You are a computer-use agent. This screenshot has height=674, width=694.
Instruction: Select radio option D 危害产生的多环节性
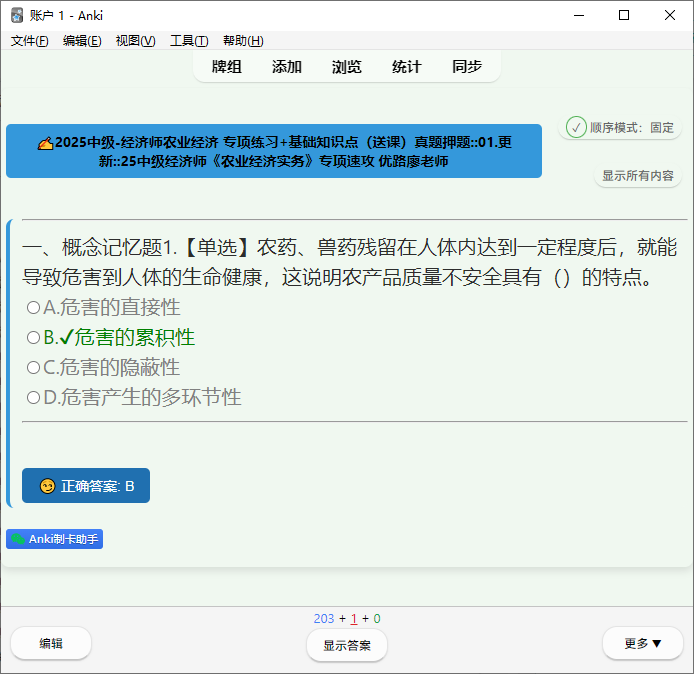(x=33, y=397)
